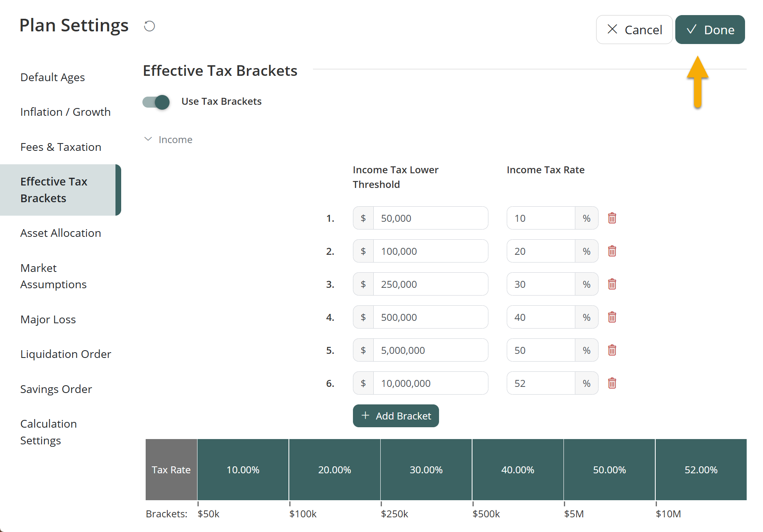763x532 pixels.
Task: Click the 52 percent rate field
Action: [x=541, y=383]
